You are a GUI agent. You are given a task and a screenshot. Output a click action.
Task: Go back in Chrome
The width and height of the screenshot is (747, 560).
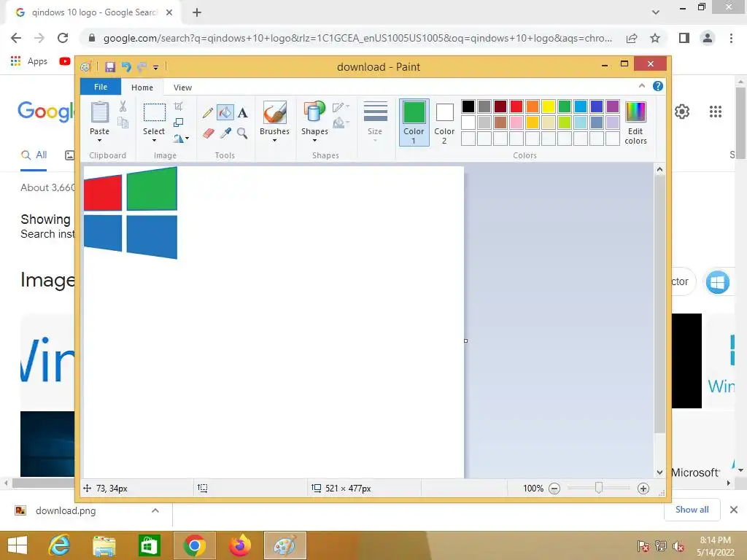click(x=16, y=38)
